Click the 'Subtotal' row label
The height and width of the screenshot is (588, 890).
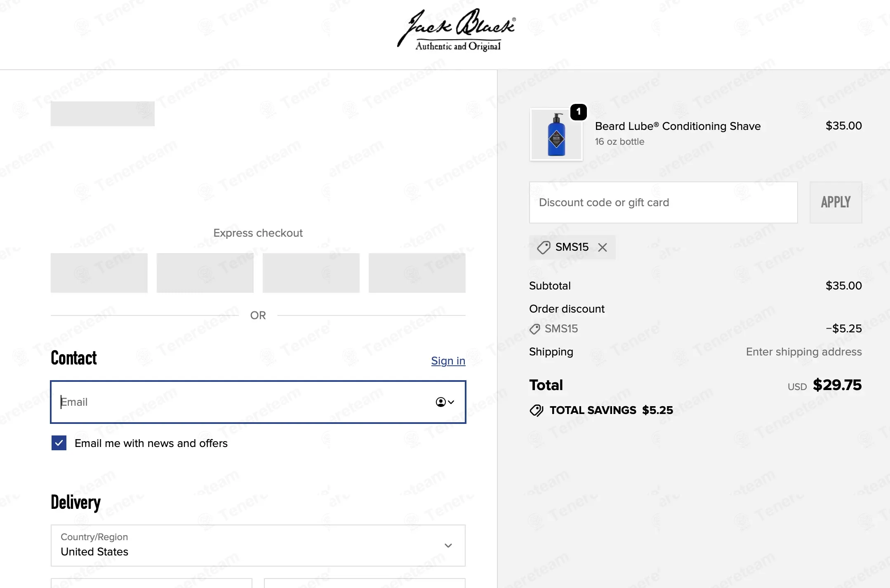point(550,286)
